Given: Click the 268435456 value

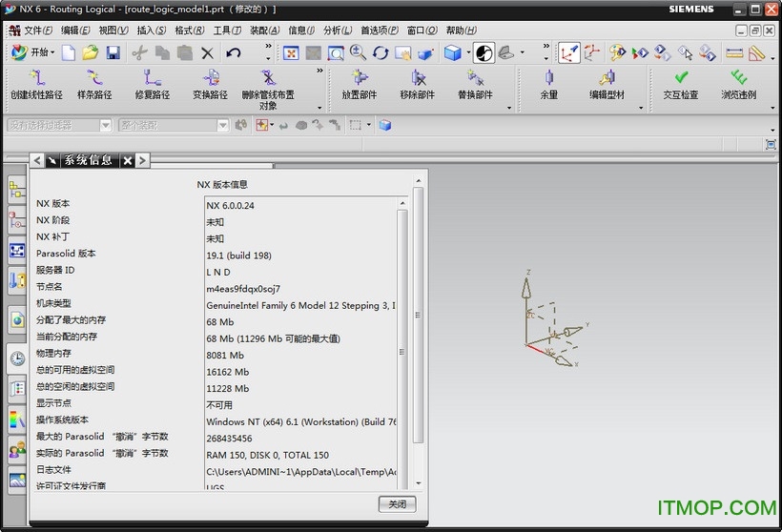Looking at the screenshot, I should pyautogui.click(x=230, y=439).
